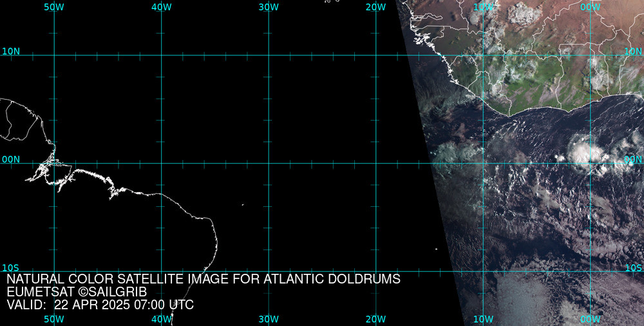Select the '30W' label along the bottom edge
644x326 pixels.
(269, 320)
